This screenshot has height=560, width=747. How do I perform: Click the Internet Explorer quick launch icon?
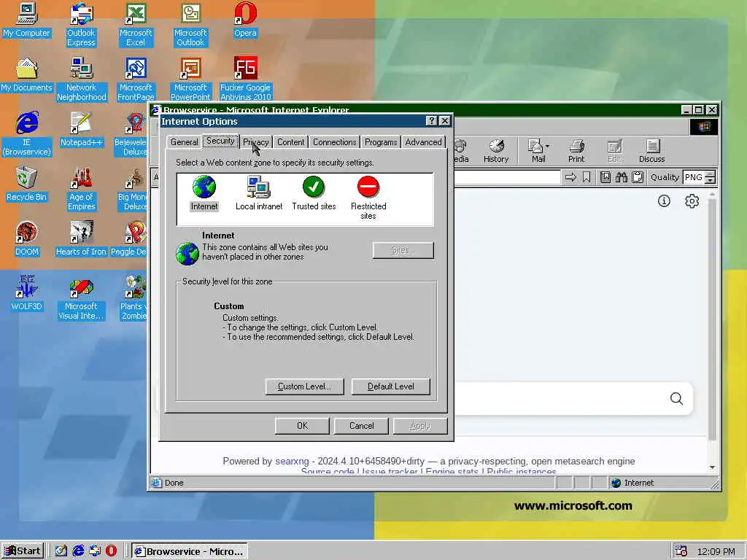coord(78,551)
